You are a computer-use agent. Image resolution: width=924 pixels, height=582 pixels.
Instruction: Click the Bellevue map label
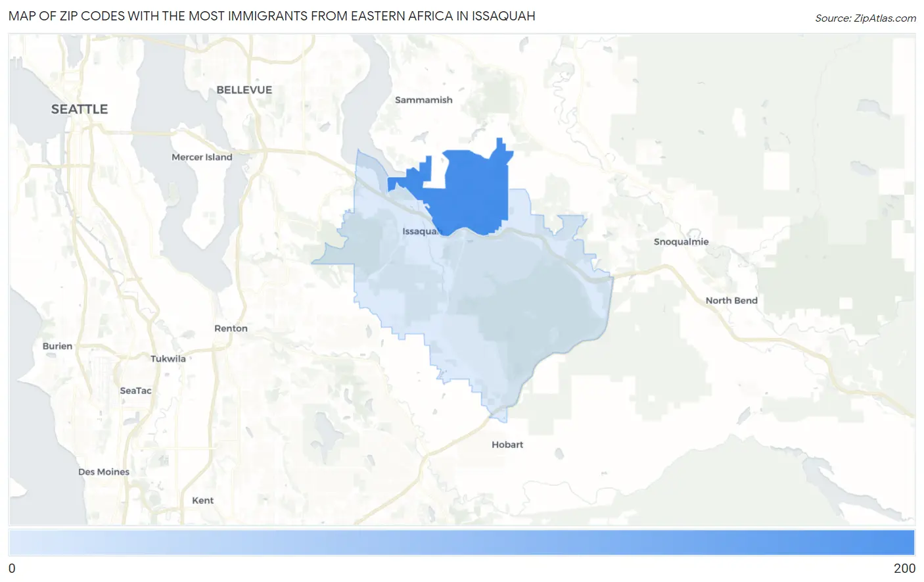(244, 90)
